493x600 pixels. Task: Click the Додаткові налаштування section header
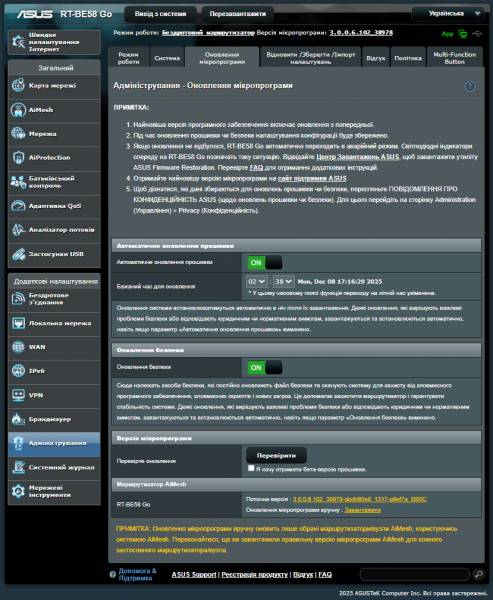(x=54, y=281)
